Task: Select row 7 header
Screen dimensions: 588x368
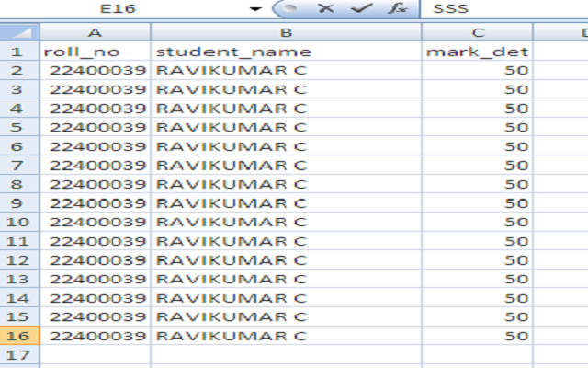Action: (x=19, y=166)
